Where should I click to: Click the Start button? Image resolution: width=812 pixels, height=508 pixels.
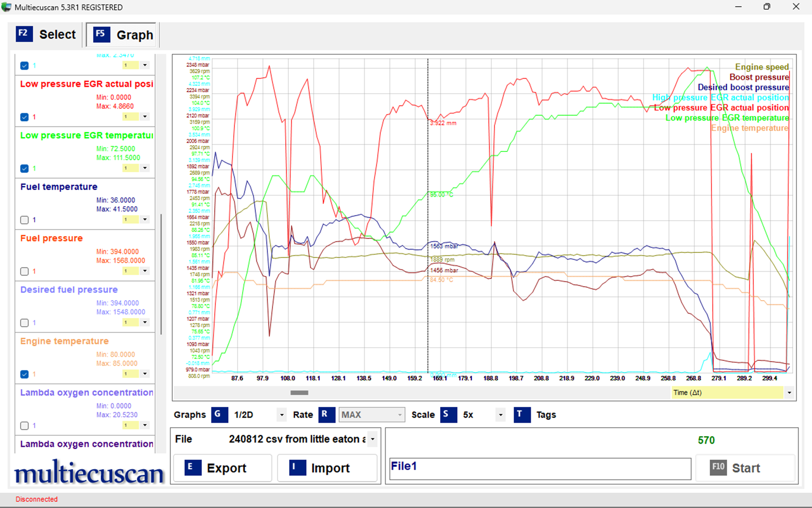[x=745, y=468]
